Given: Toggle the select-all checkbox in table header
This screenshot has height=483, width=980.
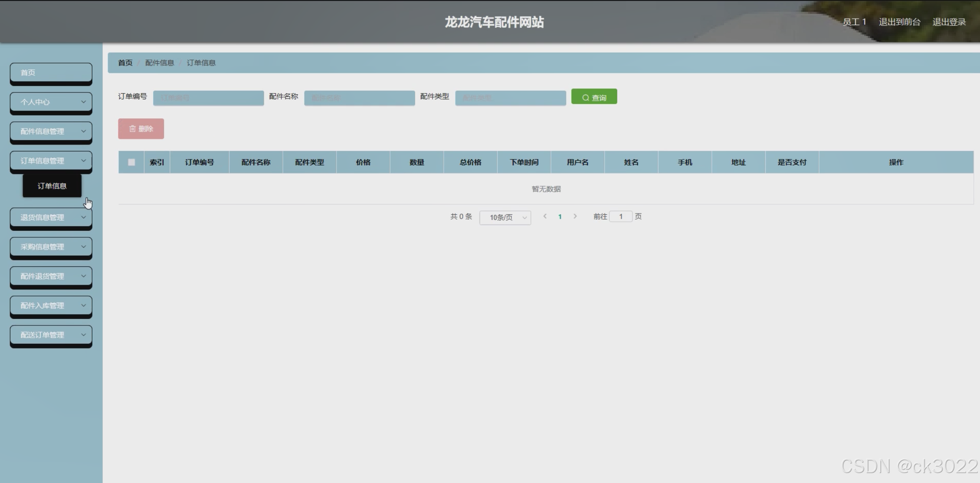Looking at the screenshot, I should pyautogui.click(x=131, y=162).
